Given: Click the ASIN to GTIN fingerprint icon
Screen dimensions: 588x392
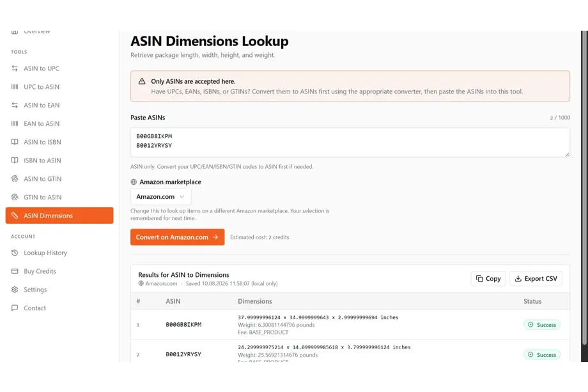Looking at the screenshot, I should pyautogui.click(x=15, y=178).
